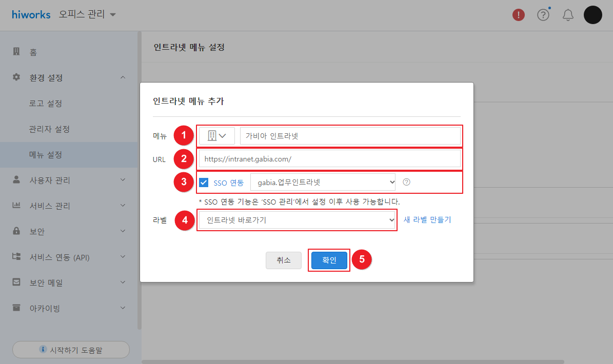The image size is (613, 364).
Task: Open the notifications bell icon
Action: point(568,15)
